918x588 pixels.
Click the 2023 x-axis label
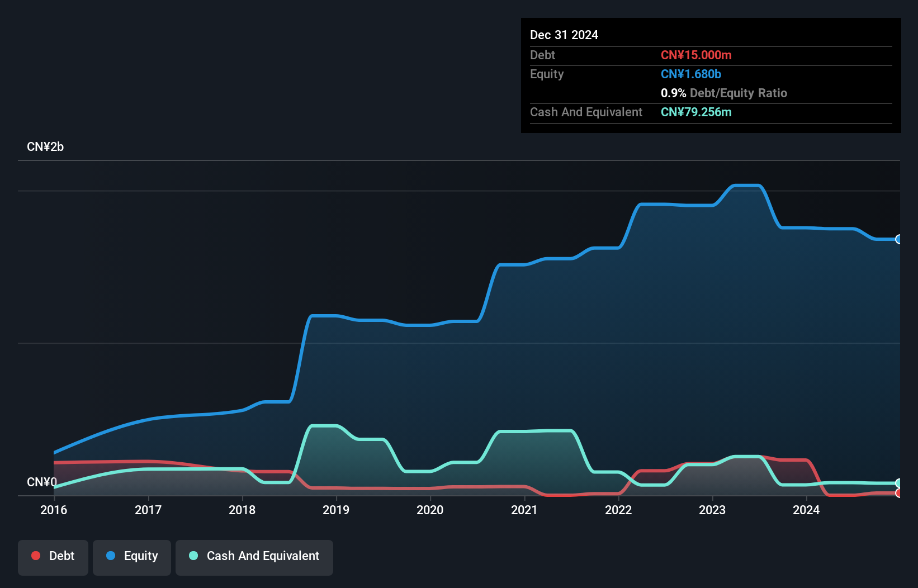pyautogui.click(x=712, y=510)
